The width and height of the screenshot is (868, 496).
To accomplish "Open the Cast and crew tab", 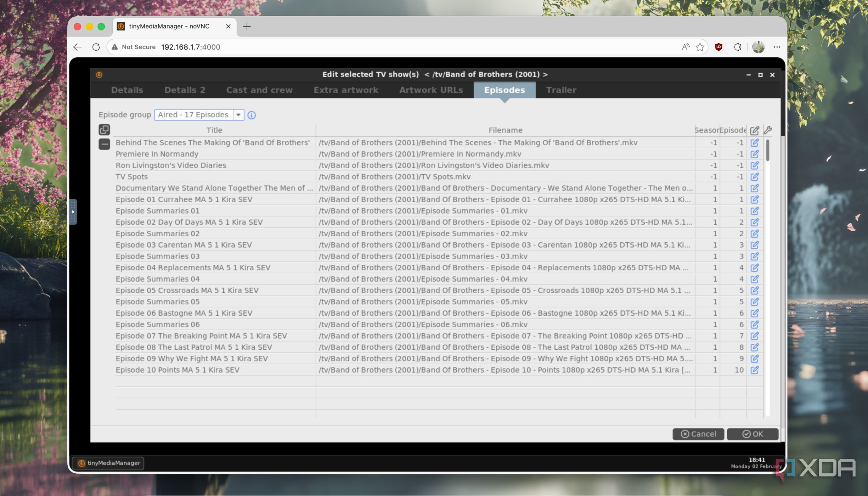I will pyautogui.click(x=259, y=90).
